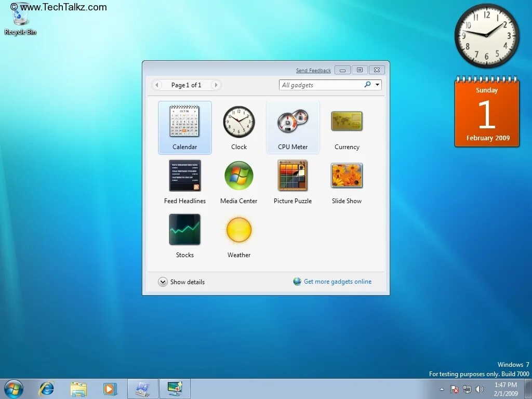Click the analog clock desktop gadget
The width and height of the screenshot is (532, 399).
coord(486,36)
